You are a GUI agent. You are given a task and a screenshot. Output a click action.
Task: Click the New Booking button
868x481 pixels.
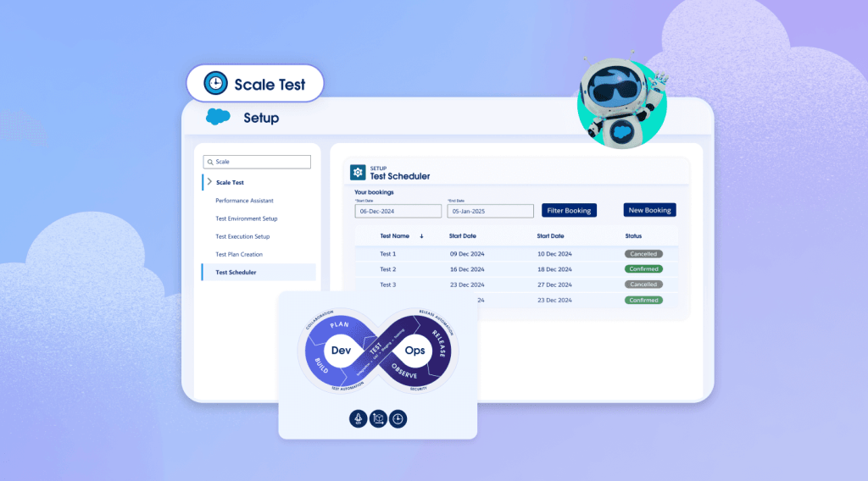[x=650, y=210]
